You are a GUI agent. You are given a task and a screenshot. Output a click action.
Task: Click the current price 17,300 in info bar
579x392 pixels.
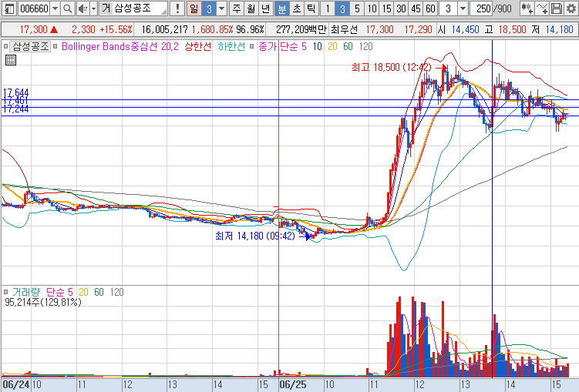[34, 29]
